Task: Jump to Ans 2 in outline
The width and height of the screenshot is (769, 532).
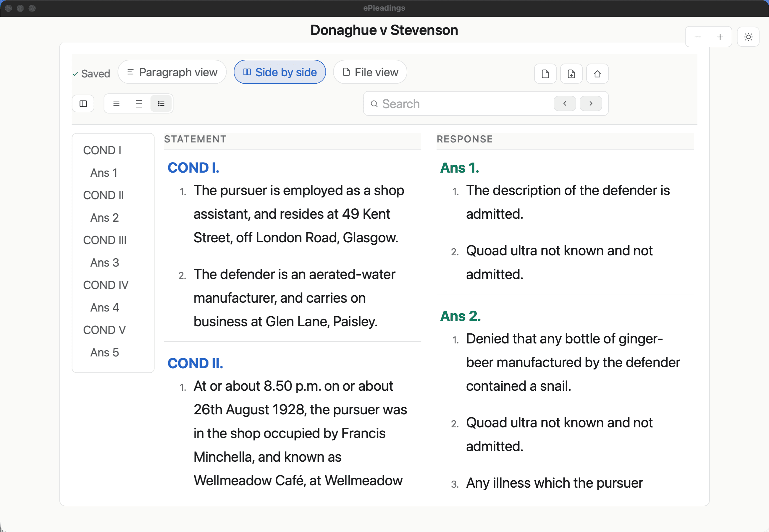Action: tap(104, 218)
